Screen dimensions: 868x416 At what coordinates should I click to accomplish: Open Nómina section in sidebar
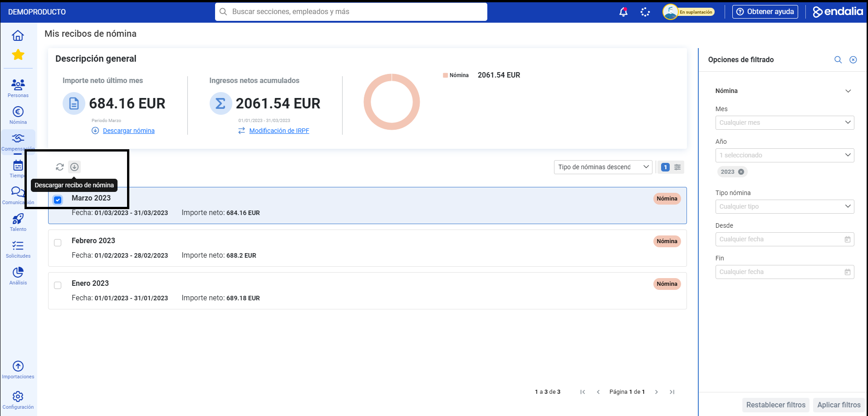18,115
